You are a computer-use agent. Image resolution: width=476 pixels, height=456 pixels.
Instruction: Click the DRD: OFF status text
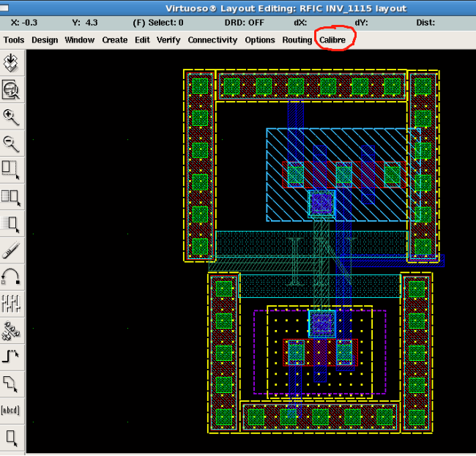coord(245,23)
